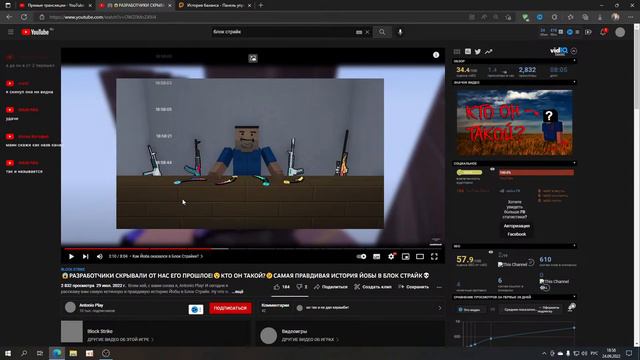The image size is (640, 360).
Task: Open the Средние показатели dropdown
Action: pos(520,310)
